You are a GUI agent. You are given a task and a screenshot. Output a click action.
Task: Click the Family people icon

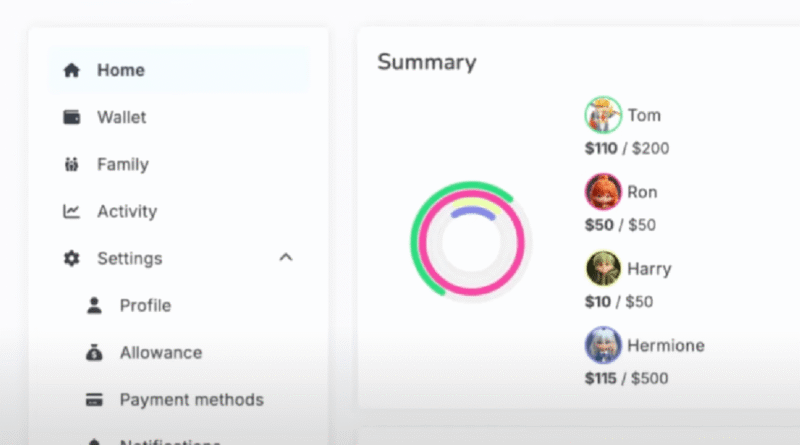point(71,164)
